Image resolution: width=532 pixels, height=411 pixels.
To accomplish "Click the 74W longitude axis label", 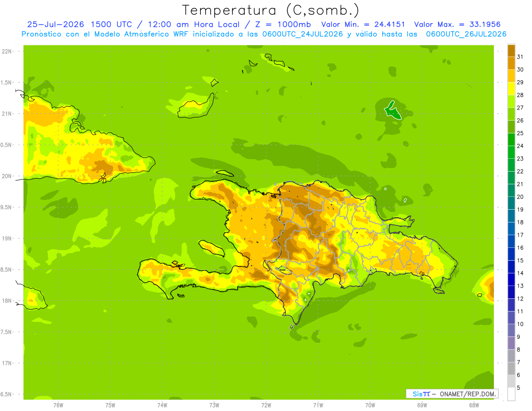I will click(x=162, y=405).
